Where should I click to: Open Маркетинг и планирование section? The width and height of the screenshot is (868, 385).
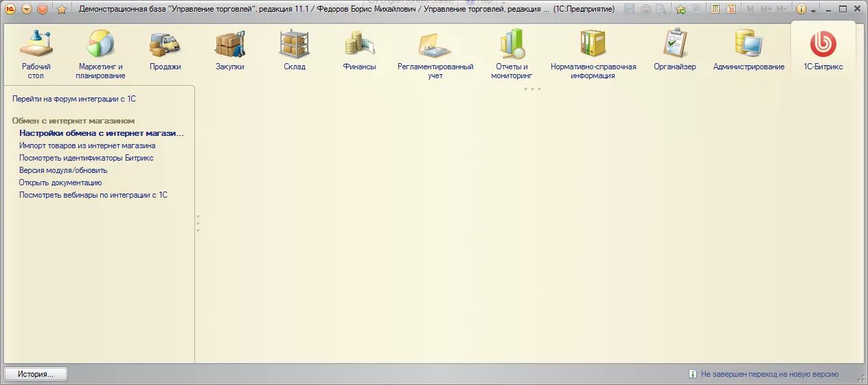[x=100, y=54]
